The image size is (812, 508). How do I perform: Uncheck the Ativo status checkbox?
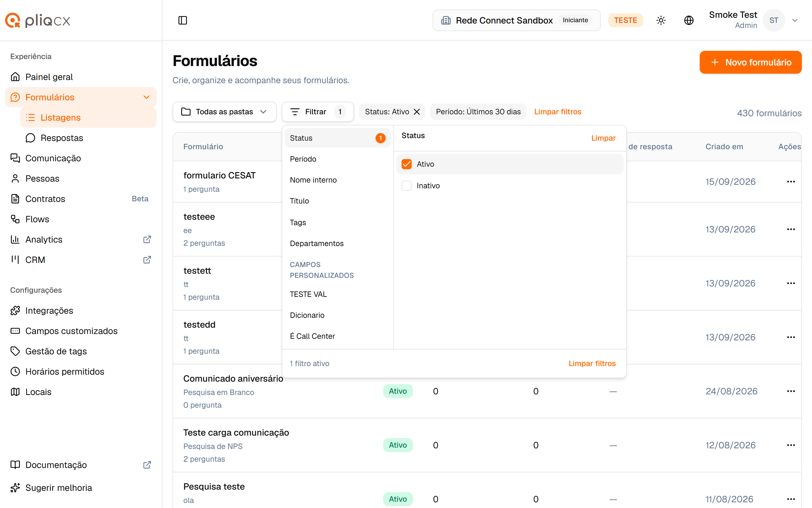point(406,164)
